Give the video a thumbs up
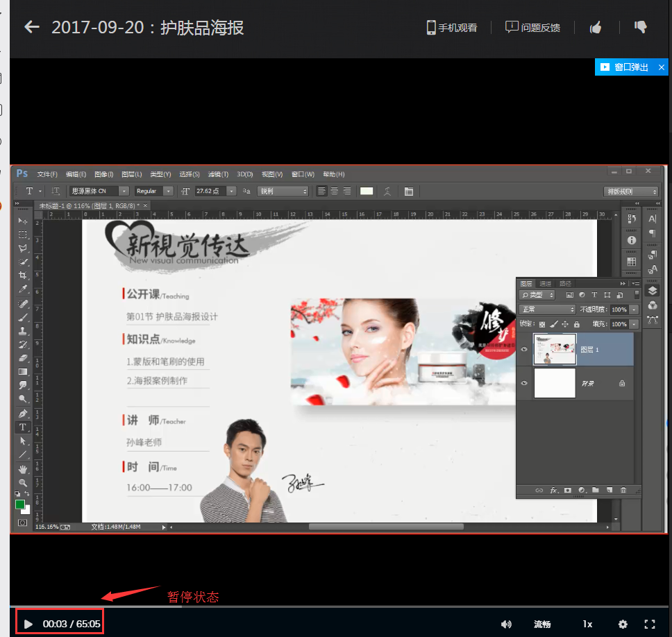The height and width of the screenshot is (637, 672). 595,28
